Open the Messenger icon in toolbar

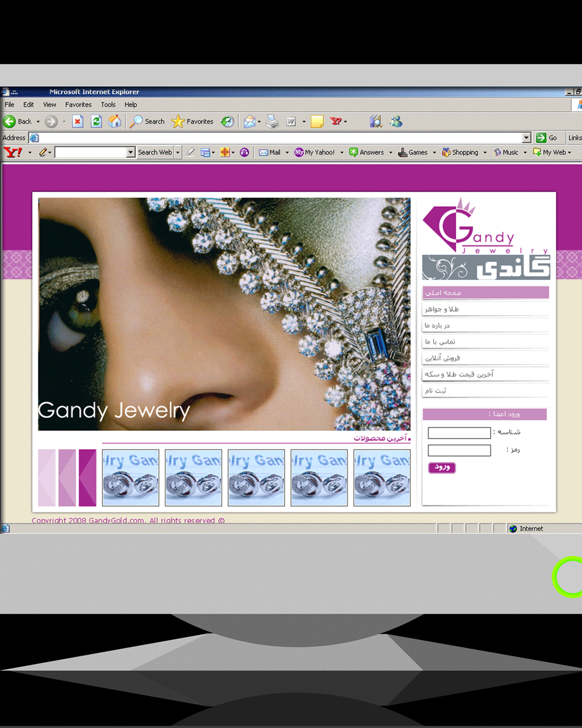coord(396,121)
